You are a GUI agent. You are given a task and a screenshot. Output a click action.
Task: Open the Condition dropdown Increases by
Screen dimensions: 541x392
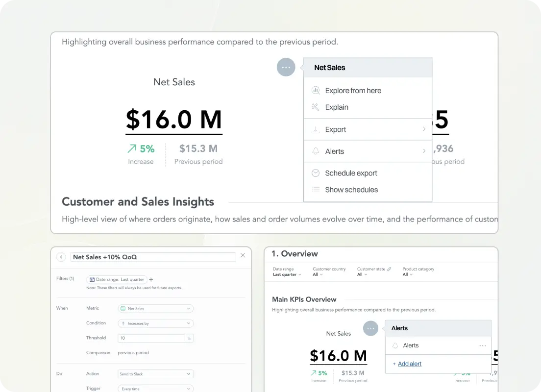point(155,323)
